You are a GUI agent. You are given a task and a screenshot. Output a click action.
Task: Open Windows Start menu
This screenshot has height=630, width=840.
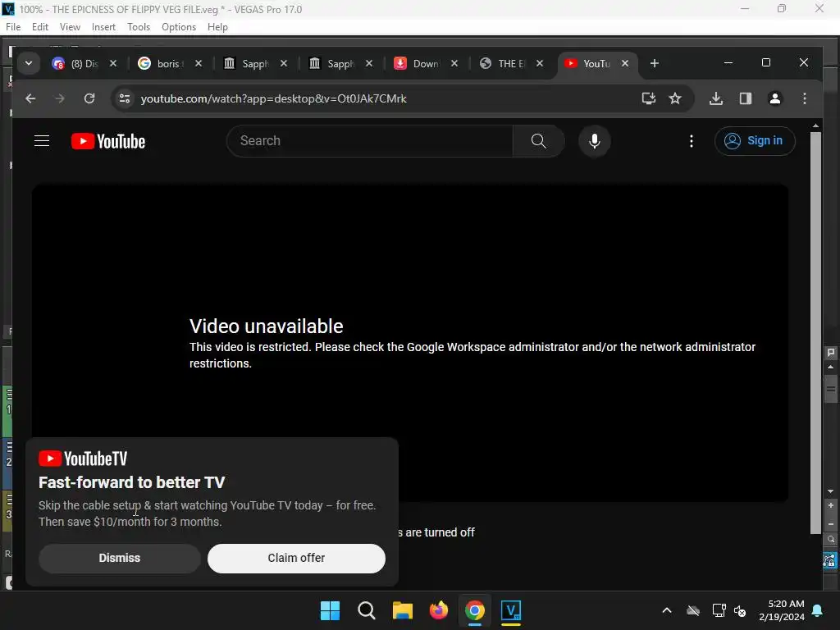click(330, 610)
